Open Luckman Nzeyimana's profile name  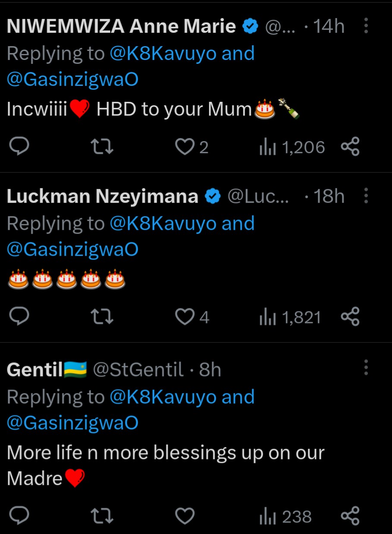[x=103, y=197]
